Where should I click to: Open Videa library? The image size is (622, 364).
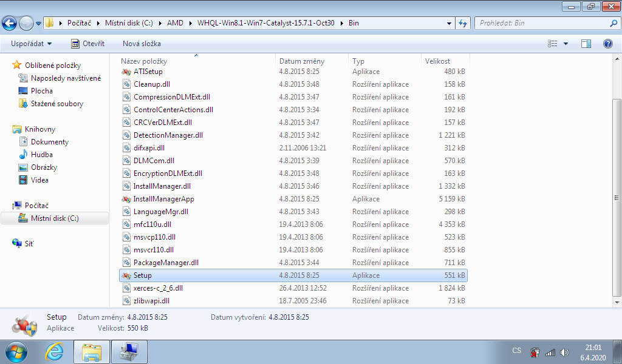coord(39,180)
